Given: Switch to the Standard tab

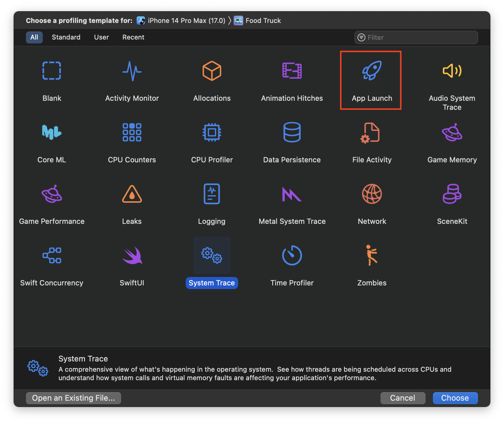Looking at the screenshot, I should coord(66,37).
